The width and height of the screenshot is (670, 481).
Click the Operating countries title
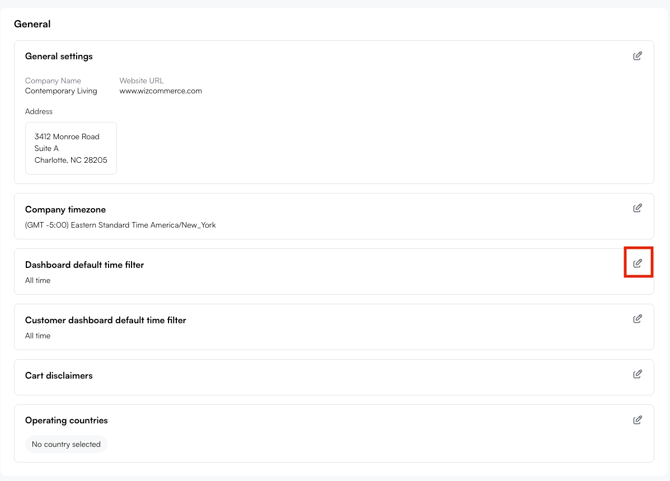[66, 421]
